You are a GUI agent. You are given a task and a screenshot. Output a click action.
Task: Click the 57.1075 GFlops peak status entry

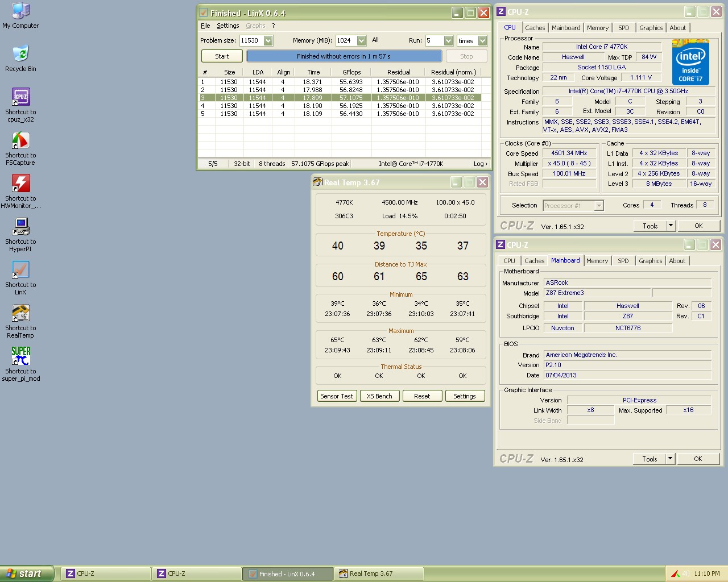click(320, 164)
